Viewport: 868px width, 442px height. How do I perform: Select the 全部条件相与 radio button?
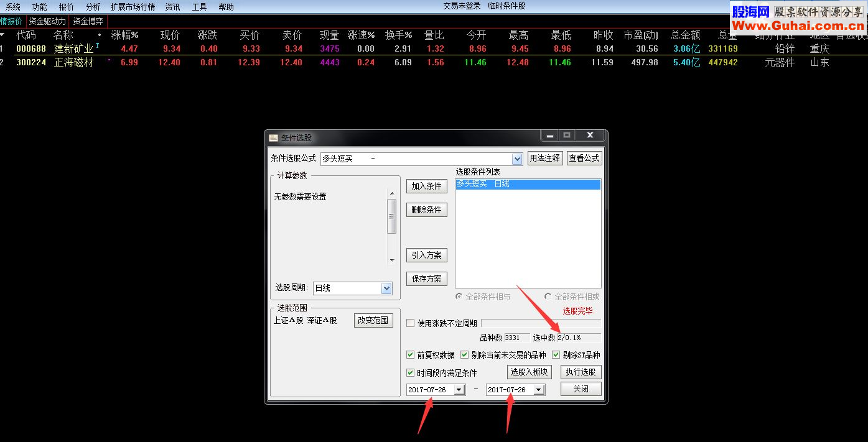click(459, 297)
